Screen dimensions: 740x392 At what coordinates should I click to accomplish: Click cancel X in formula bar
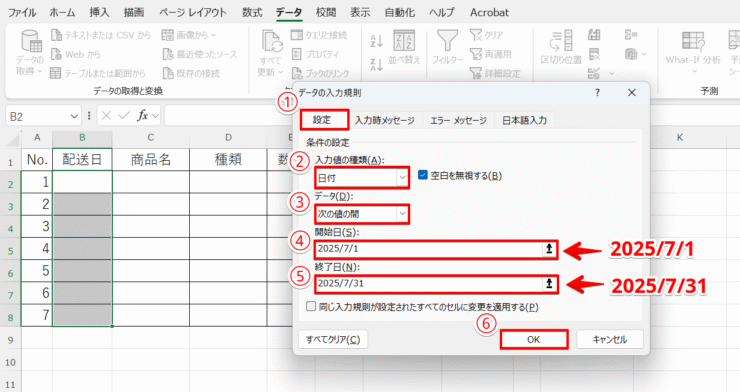pos(106,116)
